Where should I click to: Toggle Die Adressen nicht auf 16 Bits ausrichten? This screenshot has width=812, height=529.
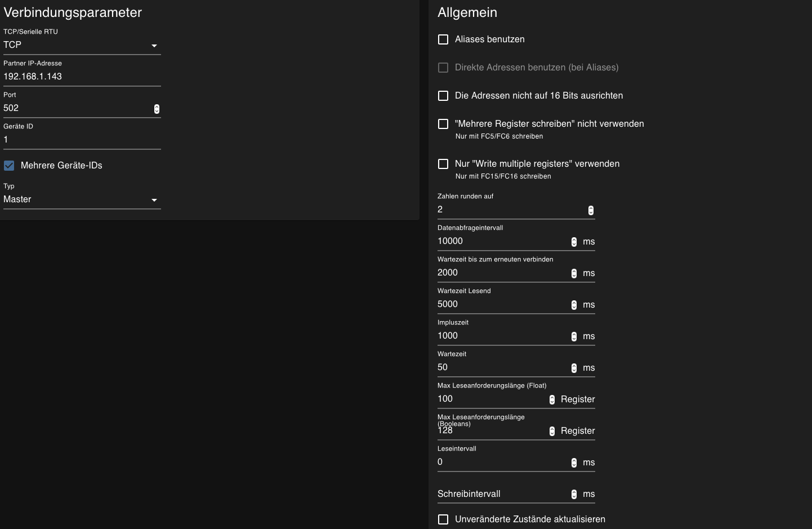pyautogui.click(x=443, y=96)
